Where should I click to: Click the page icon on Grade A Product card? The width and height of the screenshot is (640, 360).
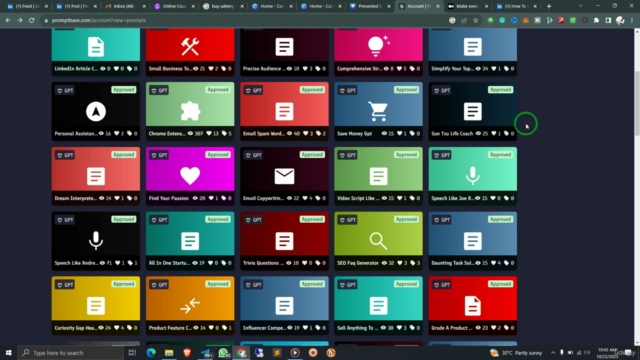(472, 306)
